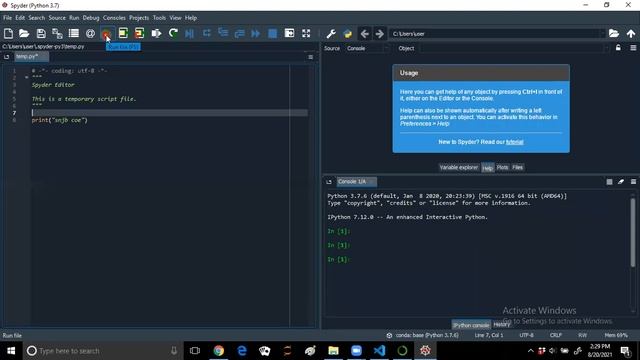Viewport: 640px width, 360px height.
Task: Open the File menu
Action: pyautogui.click(x=7, y=18)
